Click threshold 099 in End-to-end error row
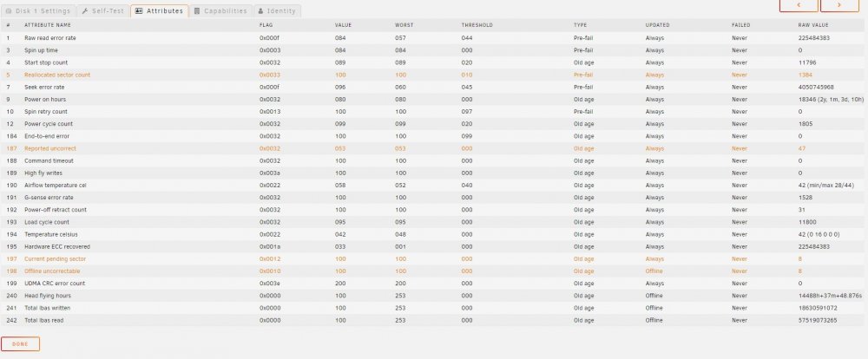Screen dimensions: 868x359 (467, 136)
